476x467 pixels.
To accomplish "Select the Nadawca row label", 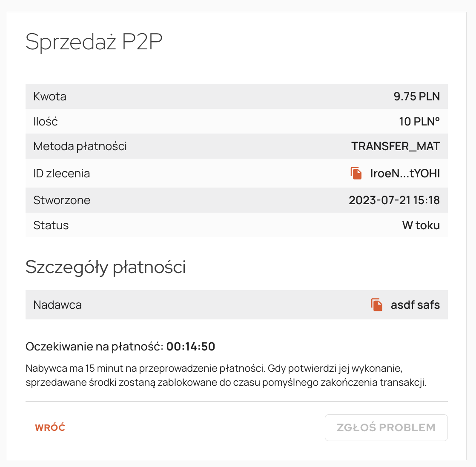I will [57, 305].
